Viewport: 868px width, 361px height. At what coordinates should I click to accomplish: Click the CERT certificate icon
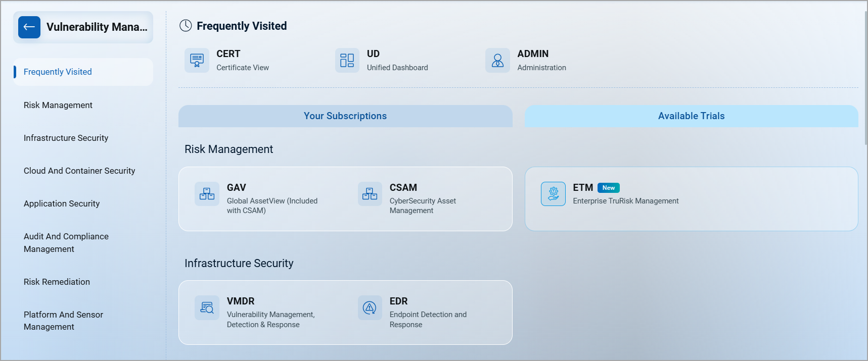[197, 61]
